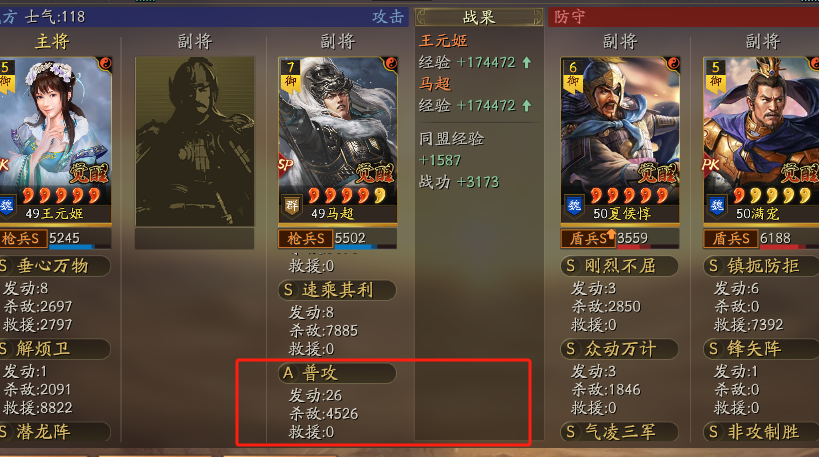819x457 pixels.
Task: Click 马超's 枪兵S troop bar
Action: coord(337,239)
